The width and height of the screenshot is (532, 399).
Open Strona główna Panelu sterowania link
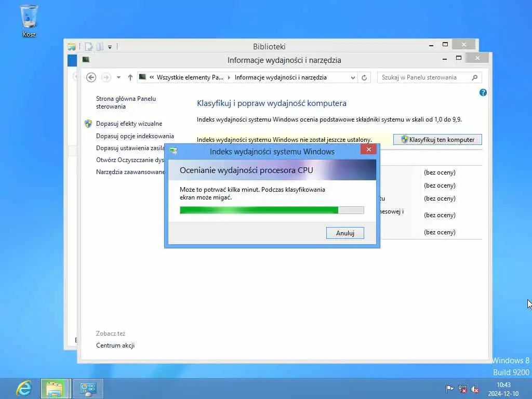[126, 102]
